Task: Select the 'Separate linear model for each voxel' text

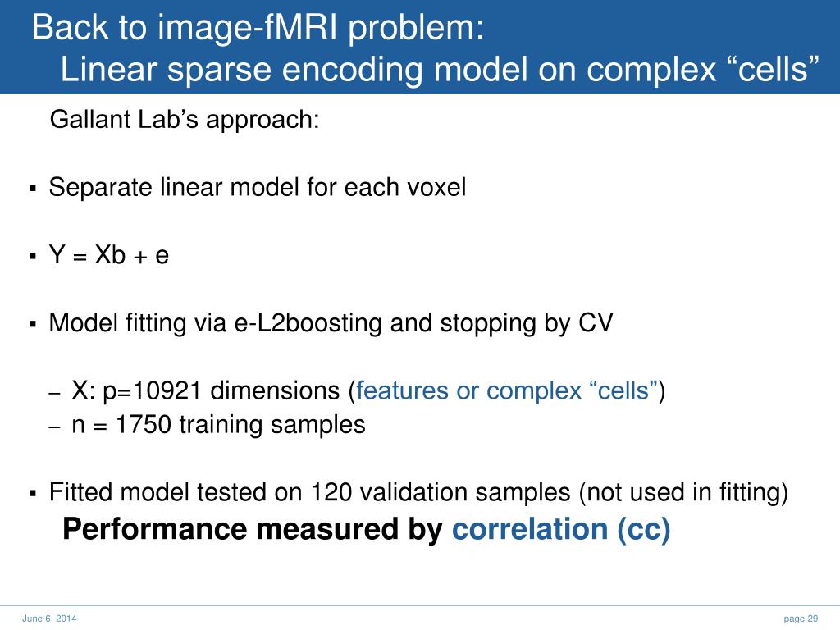Action: pyautogui.click(x=257, y=188)
